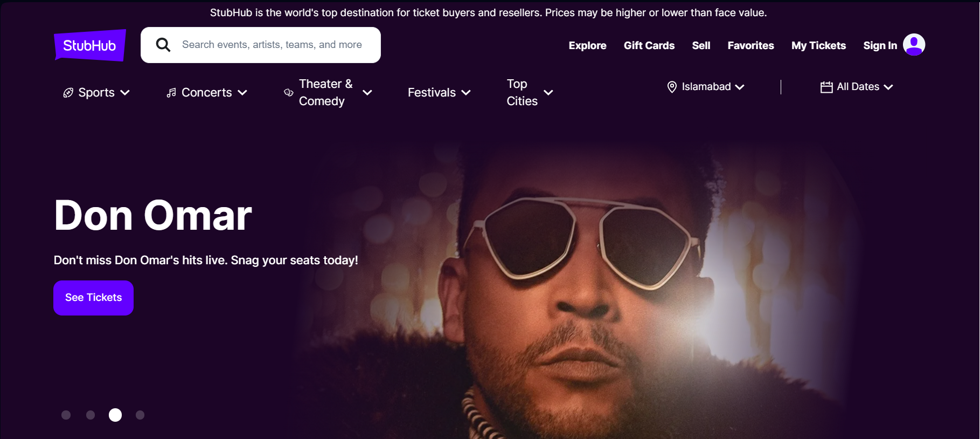Select the second carousel slide dot
Screen dimensions: 980x439
pyautogui.click(x=91, y=415)
